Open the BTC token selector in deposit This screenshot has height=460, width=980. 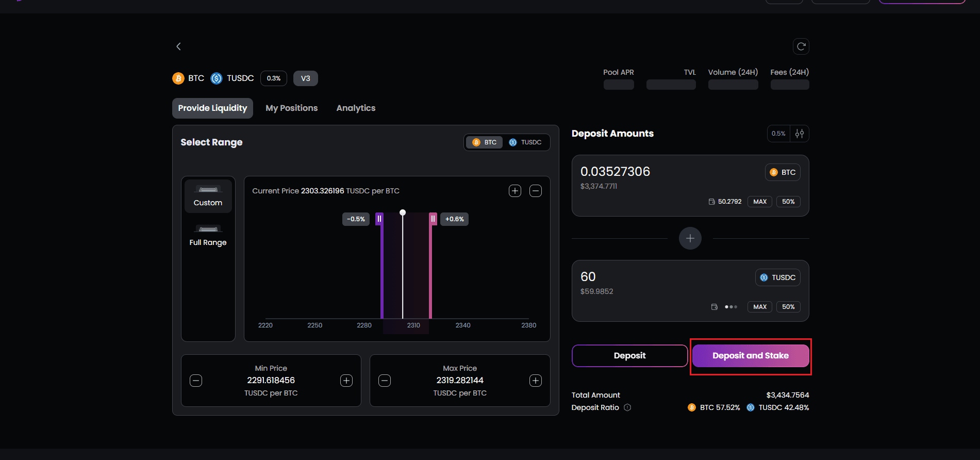(783, 172)
